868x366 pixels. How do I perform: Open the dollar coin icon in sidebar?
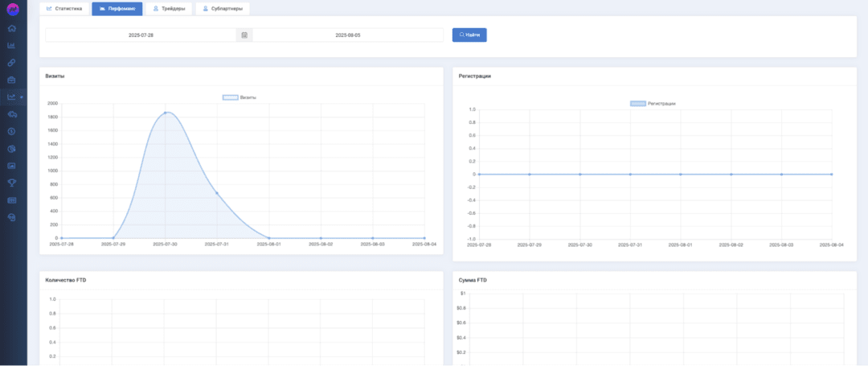point(11,131)
